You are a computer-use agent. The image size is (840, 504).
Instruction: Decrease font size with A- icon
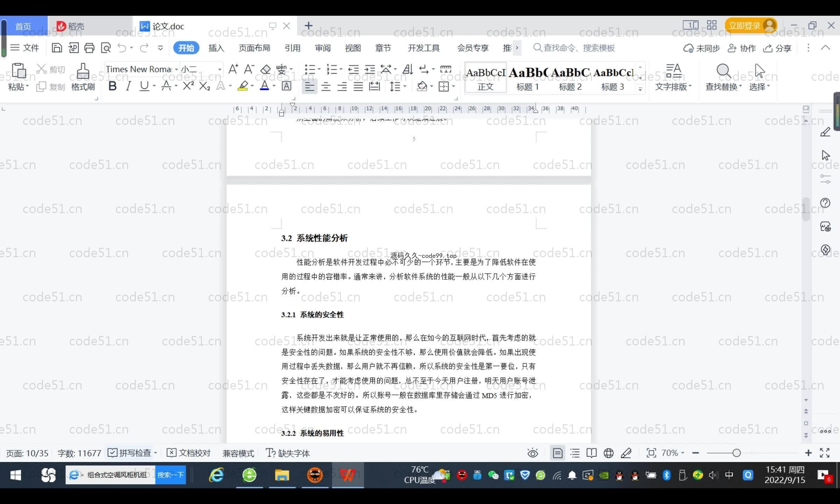pos(249,69)
